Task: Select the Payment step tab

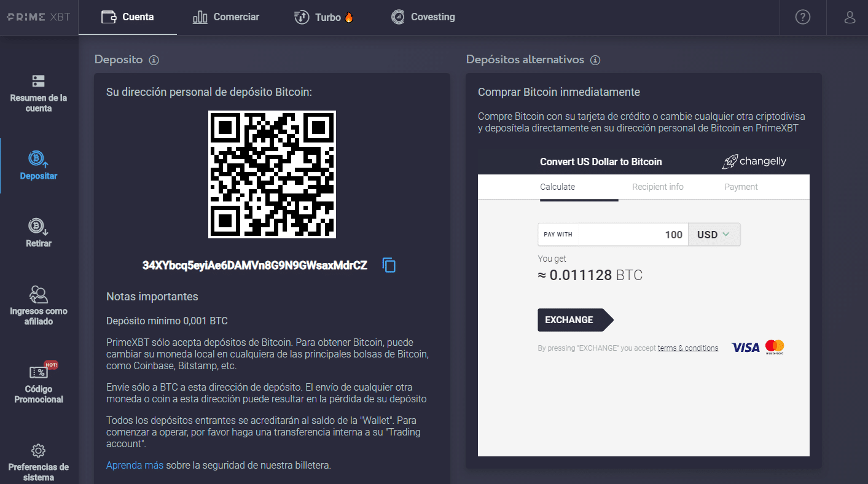Action: point(741,187)
